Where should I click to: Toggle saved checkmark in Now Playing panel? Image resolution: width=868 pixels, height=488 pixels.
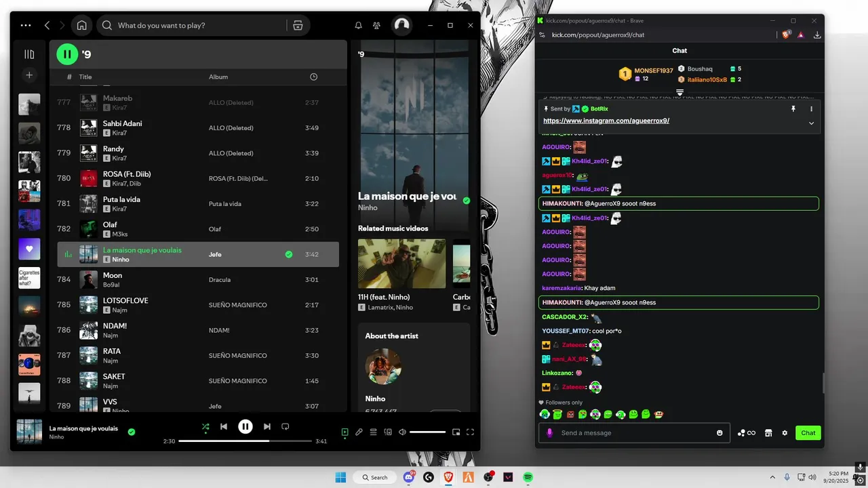(x=466, y=201)
